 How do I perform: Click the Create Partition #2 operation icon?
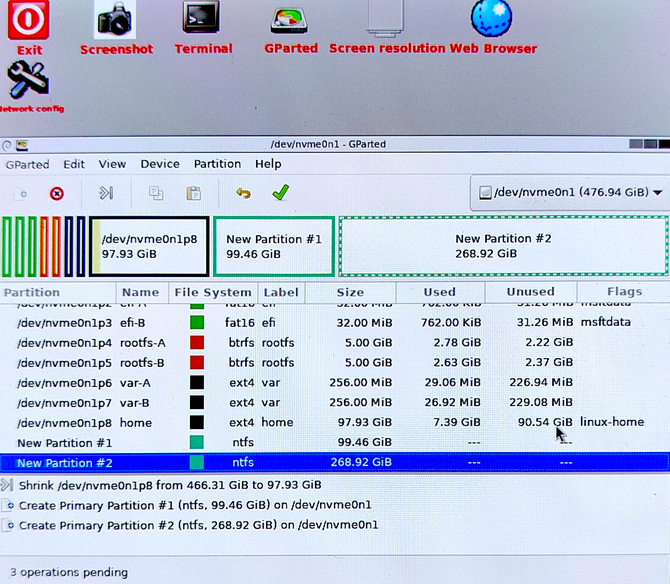pyautogui.click(x=9, y=525)
